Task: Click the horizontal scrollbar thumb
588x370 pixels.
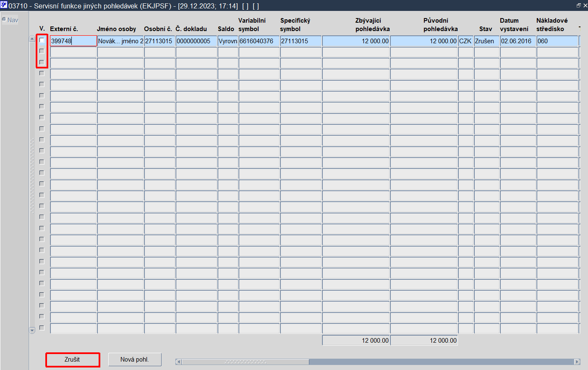Action: tap(245, 362)
